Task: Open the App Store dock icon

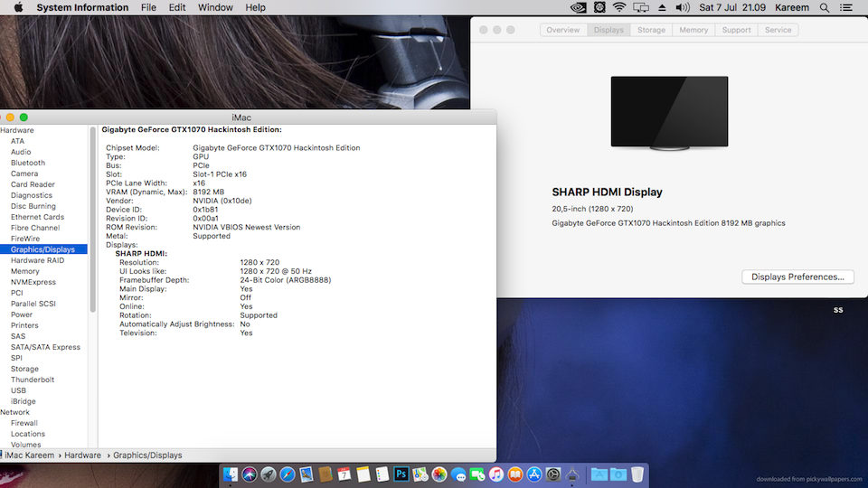Action: coord(533,474)
